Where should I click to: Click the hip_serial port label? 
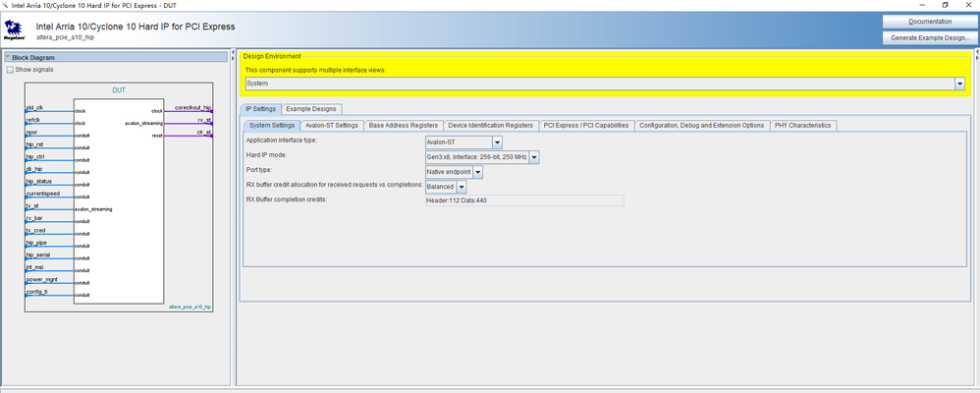click(x=38, y=254)
